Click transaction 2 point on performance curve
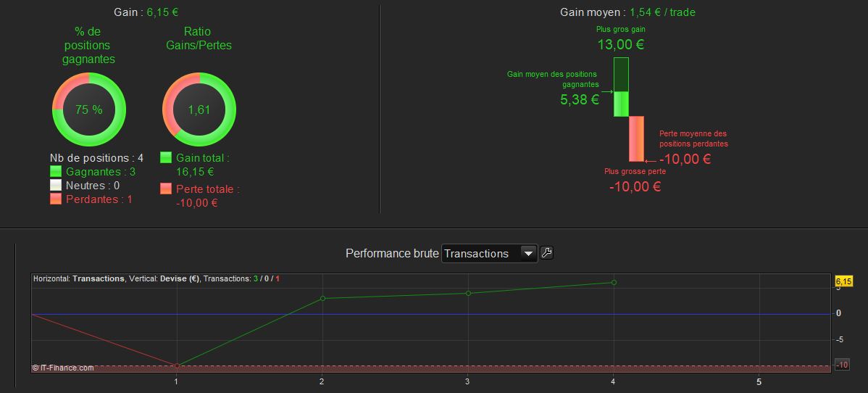The image size is (868, 393). (322, 298)
